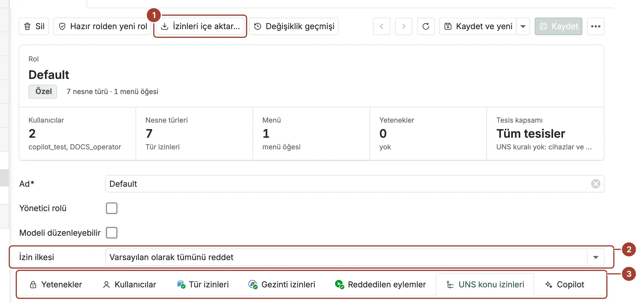Screen dimensions: 644x303
Task: Expand the Kaydet ve yeni dropdown arrow
Action: click(x=523, y=26)
